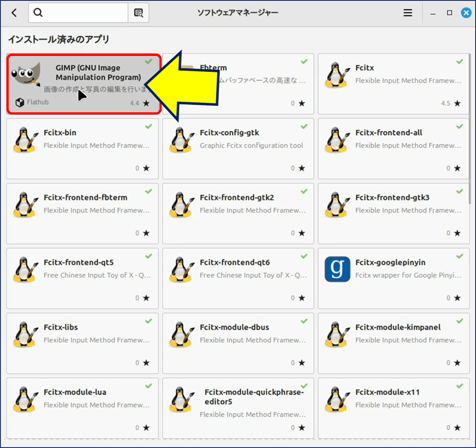The height and width of the screenshot is (448, 476).
Task: Click the "Fcitx-frontend-qt6" title
Action: tap(234, 262)
